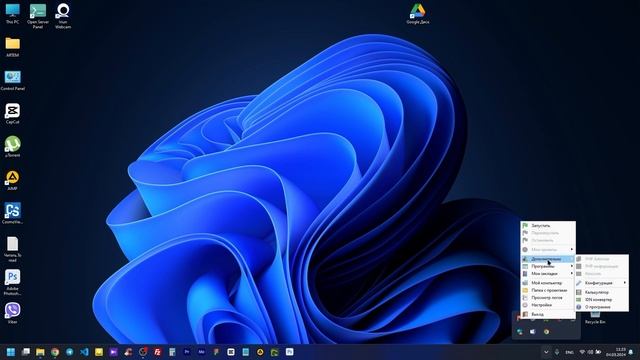Open Папка с проектами menu entry
This screenshot has height=360, width=640.
548,290
